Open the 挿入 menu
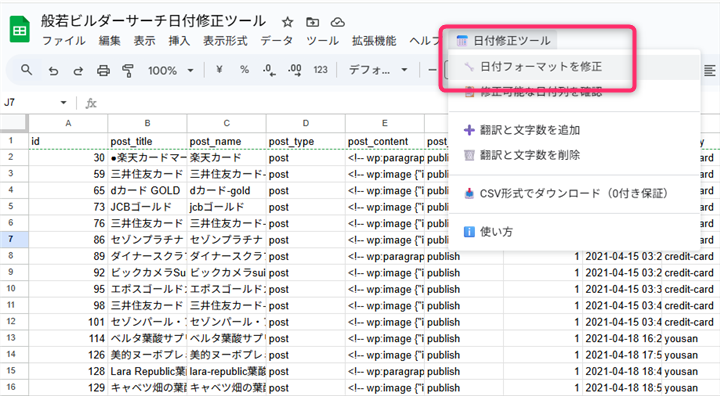This screenshot has height=396, width=720. pyautogui.click(x=179, y=41)
